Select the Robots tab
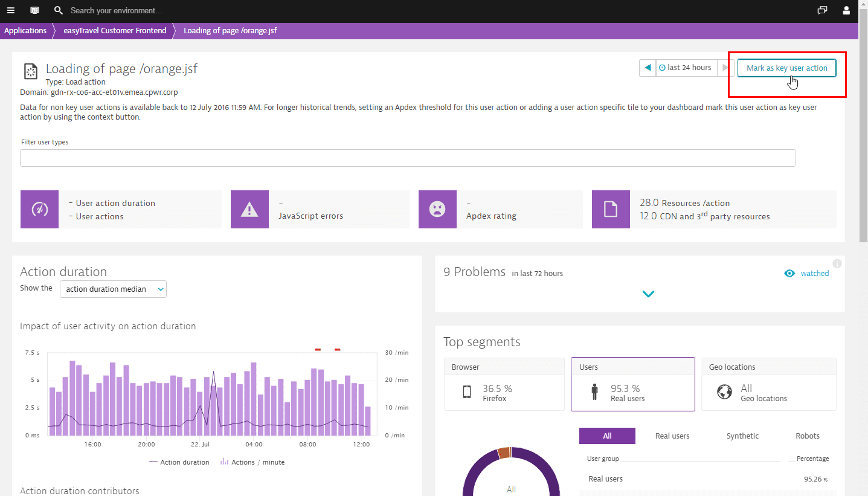 coord(808,436)
